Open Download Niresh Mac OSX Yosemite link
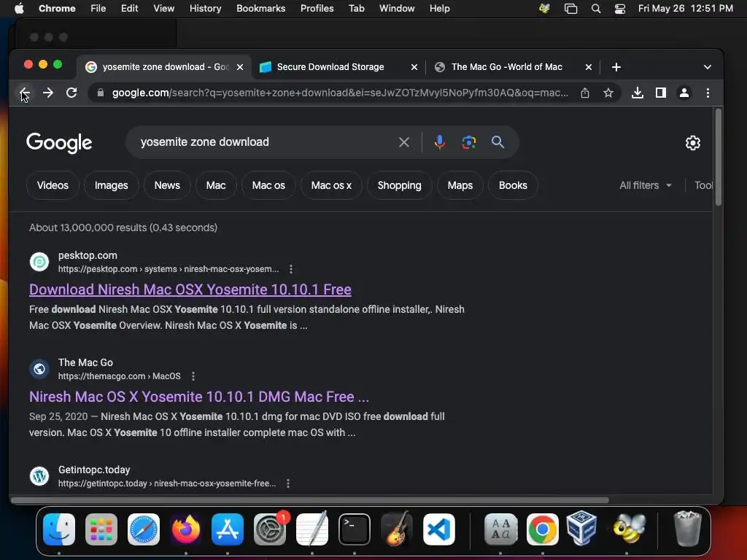Image resolution: width=747 pixels, height=560 pixels. (190, 289)
